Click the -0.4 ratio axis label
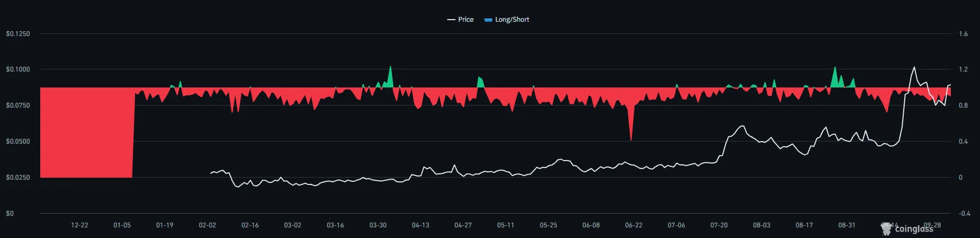 click(964, 214)
